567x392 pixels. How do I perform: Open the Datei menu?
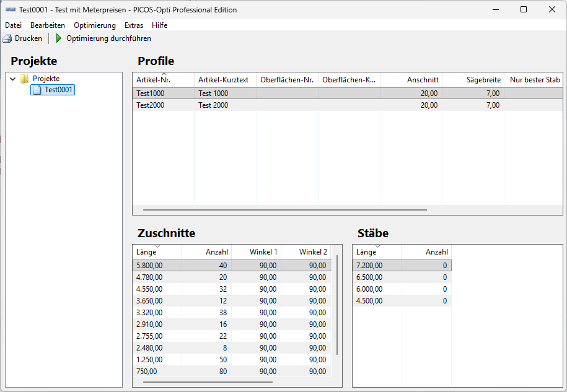click(x=13, y=25)
